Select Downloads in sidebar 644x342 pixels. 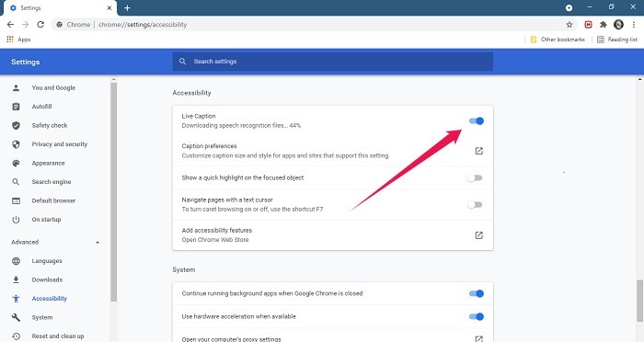click(x=47, y=280)
